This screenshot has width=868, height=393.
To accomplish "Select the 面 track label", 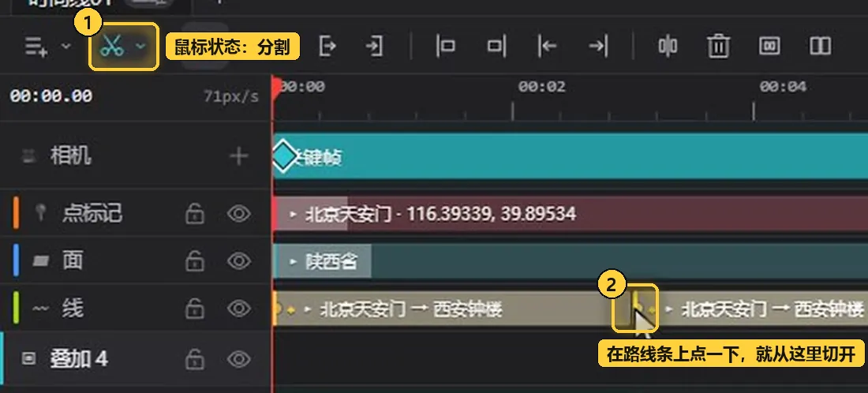I will pyautogui.click(x=72, y=260).
